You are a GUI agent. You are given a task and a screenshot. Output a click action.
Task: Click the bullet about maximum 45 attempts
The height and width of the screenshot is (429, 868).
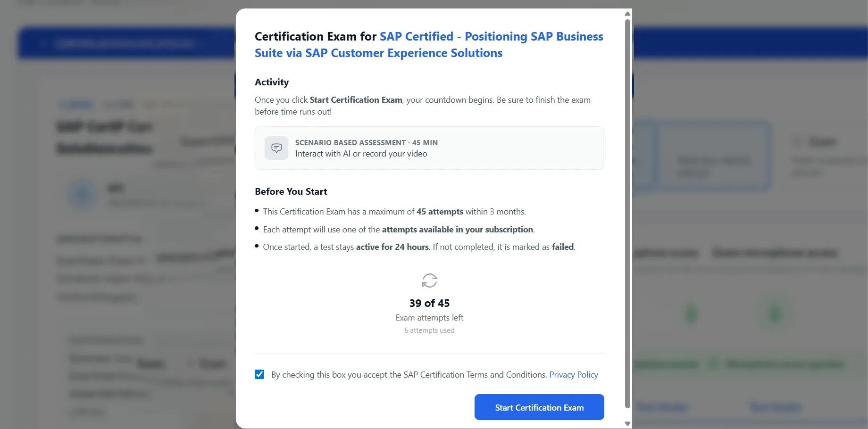(394, 212)
